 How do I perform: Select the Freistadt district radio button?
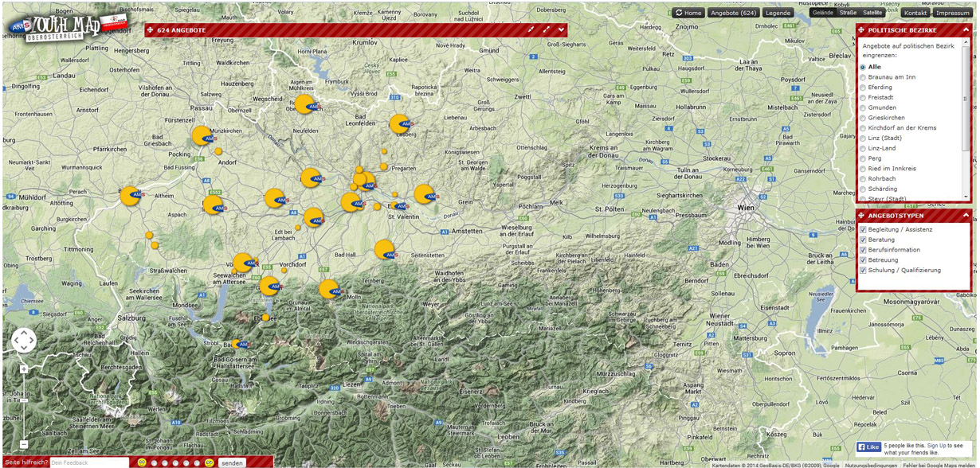862,98
